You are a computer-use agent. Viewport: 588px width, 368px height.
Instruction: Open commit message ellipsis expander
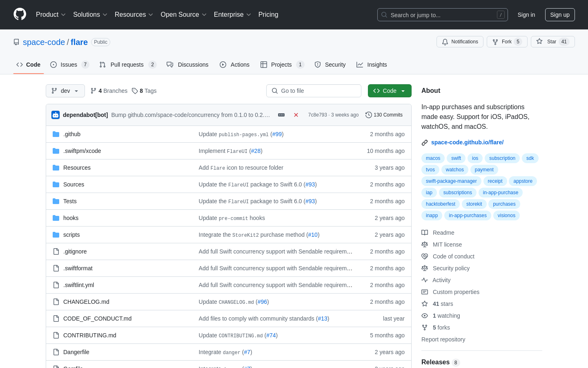(x=281, y=115)
